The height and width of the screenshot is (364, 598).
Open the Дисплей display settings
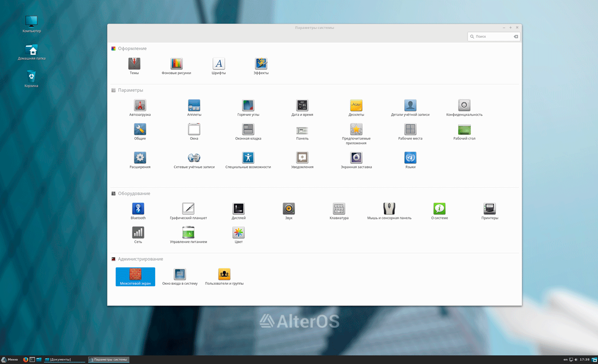pyautogui.click(x=238, y=211)
